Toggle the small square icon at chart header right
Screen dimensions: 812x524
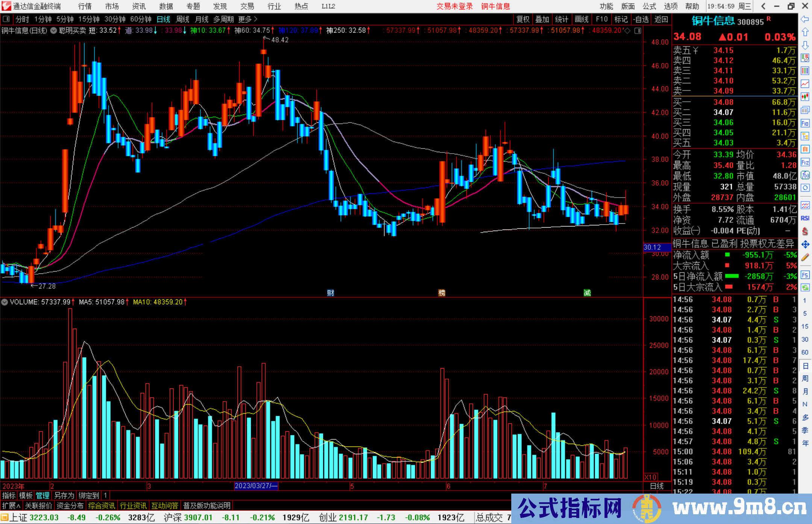tap(638, 31)
